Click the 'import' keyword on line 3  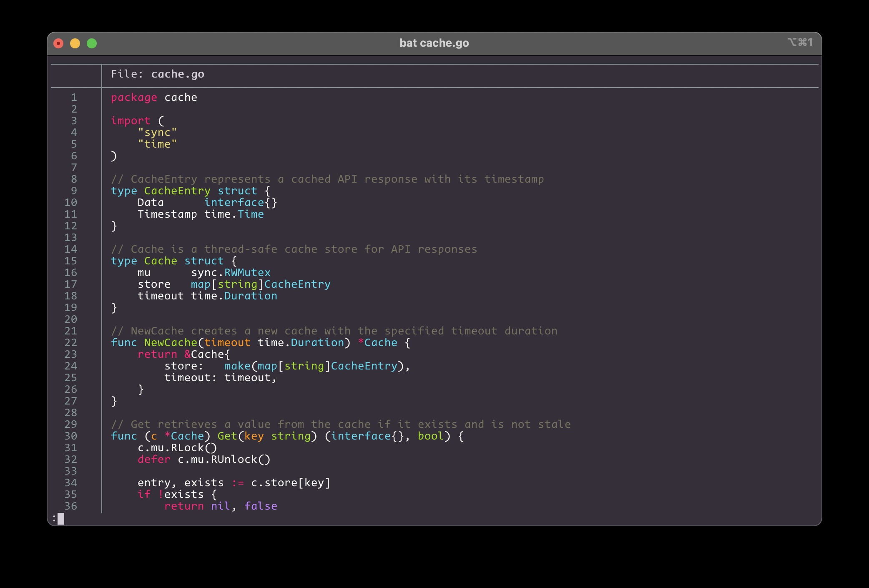[x=131, y=121]
